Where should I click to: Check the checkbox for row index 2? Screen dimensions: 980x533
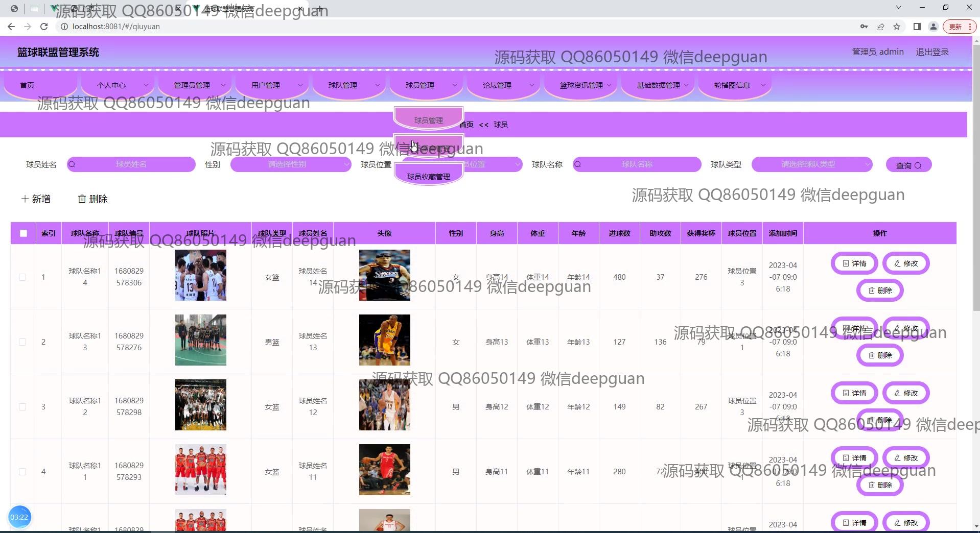(x=22, y=342)
